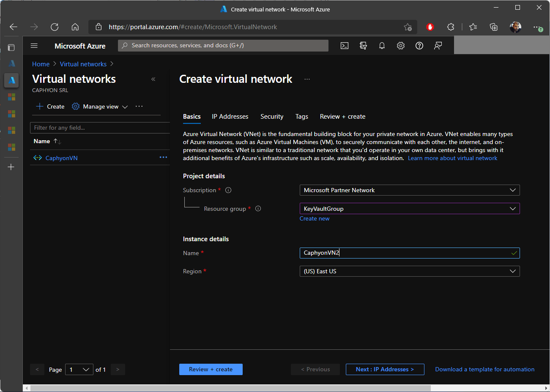The width and height of the screenshot is (550, 392).
Task: Sort by the Name column header
Action: coord(47,141)
